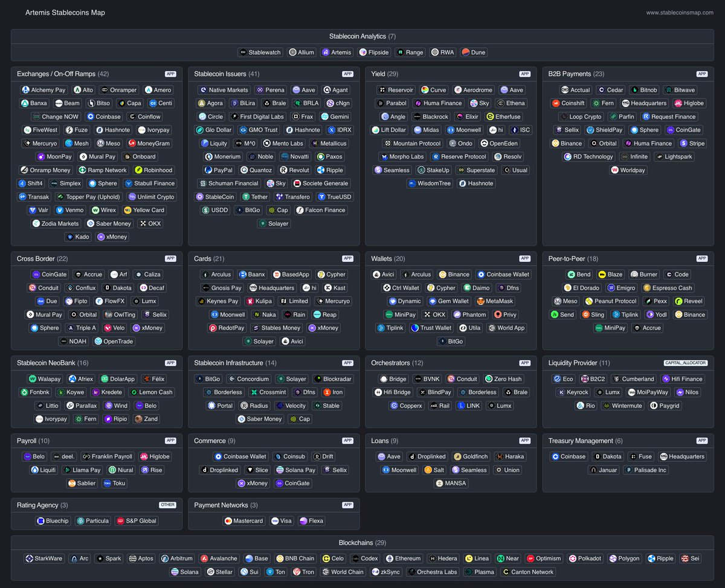Click the "Stablecoin Issuers (41)" heading

[227, 74]
